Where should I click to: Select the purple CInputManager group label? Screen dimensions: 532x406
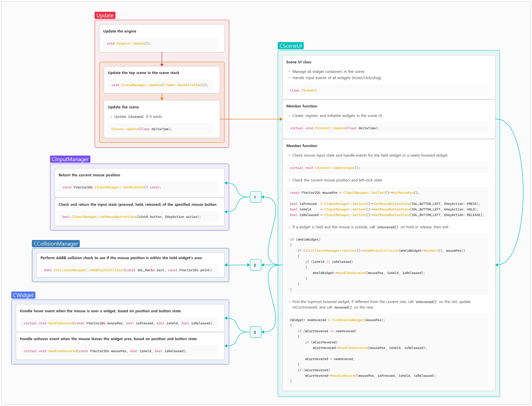tap(70, 159)
